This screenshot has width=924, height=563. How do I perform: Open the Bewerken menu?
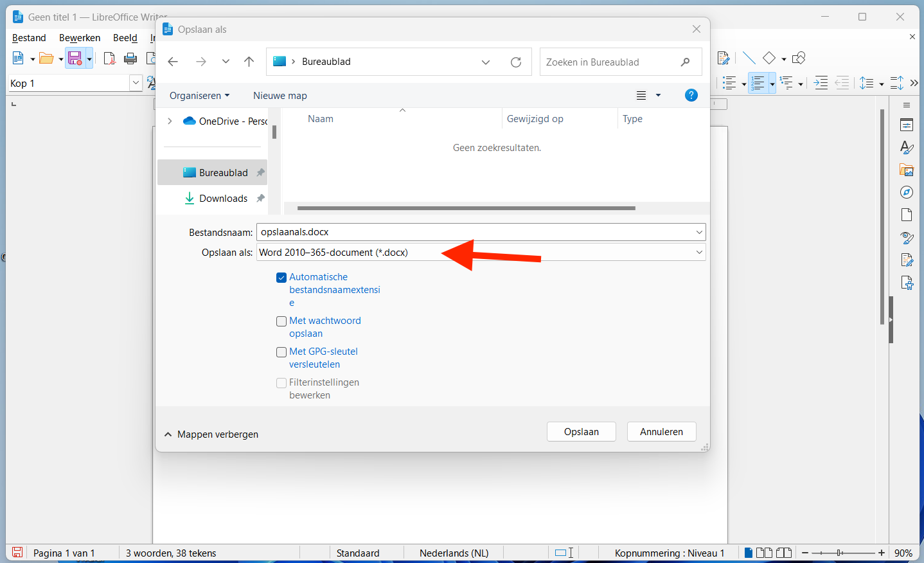tap(80, 38)
